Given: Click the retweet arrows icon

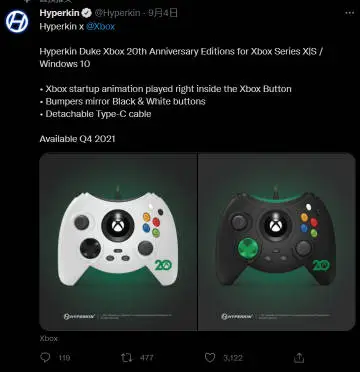Looking at the screenshot, I should click(x=127, y=358).
